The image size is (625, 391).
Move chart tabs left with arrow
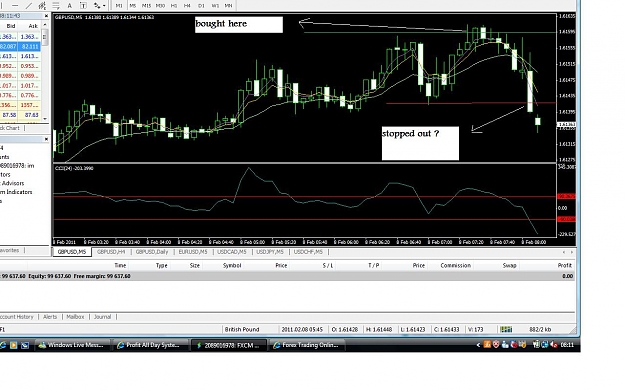[564, 252]
